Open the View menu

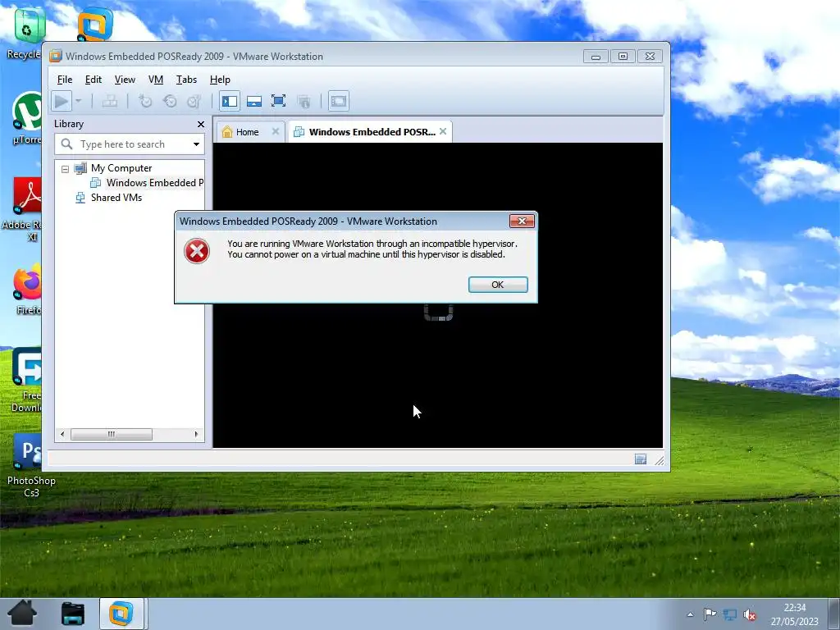coord(125,80)
